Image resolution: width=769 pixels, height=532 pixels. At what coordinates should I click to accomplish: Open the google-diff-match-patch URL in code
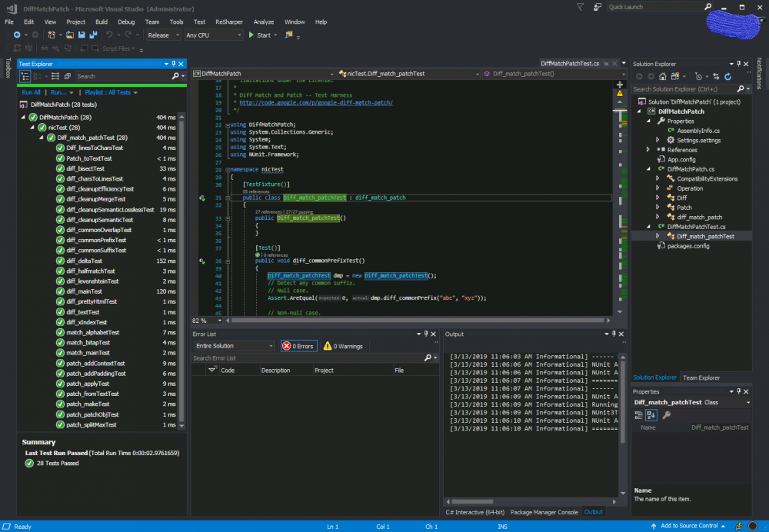coord(316,102)
